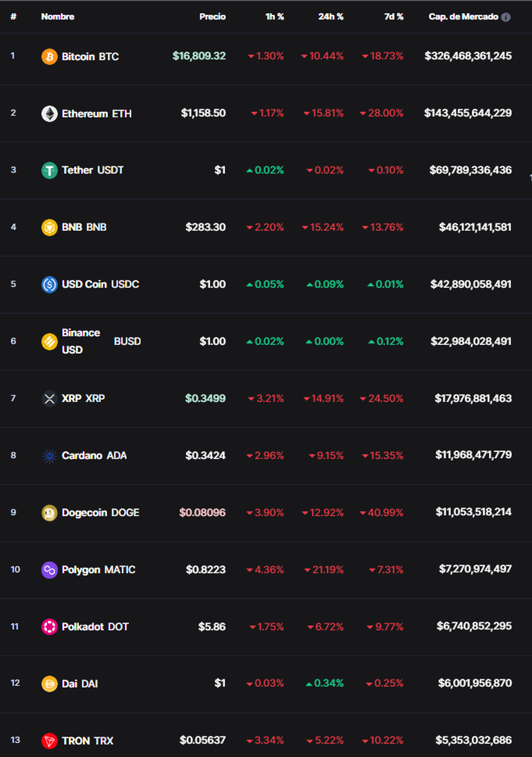Image resolution: width=532 pixels, height=757 pixels.
Task: Click the Dogecoin logo icon
Action: coord(49,513)
